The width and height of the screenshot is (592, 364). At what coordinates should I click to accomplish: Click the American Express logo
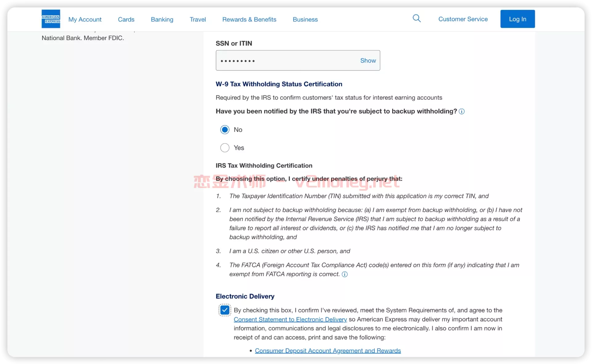point(51,19)
